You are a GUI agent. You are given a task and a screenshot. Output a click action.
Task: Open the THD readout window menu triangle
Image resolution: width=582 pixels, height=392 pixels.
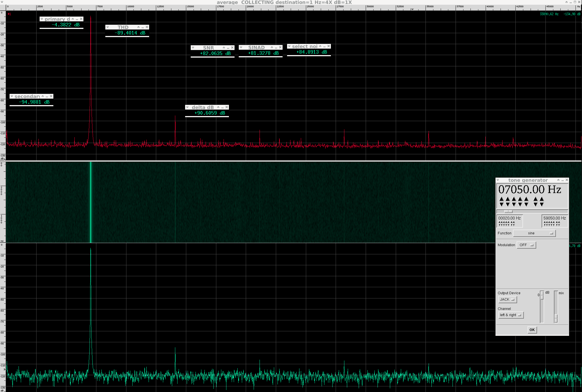pos(108,27)
